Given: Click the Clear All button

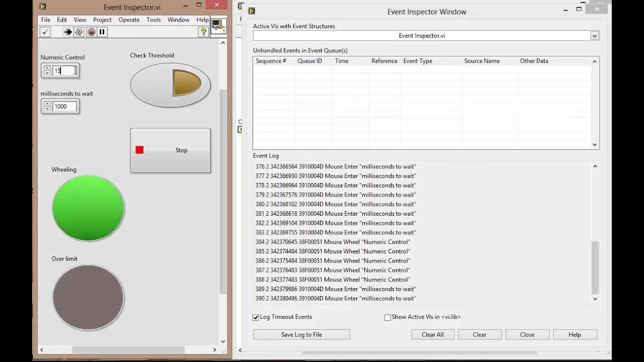Looking at the screenshot, I should 433,335.
